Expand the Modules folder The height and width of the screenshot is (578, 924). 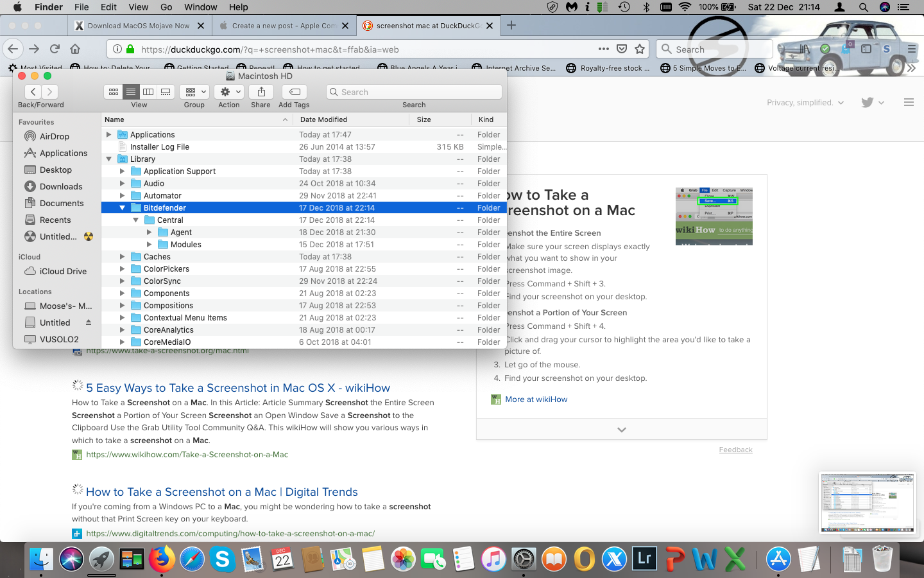[x=149, y=244]
